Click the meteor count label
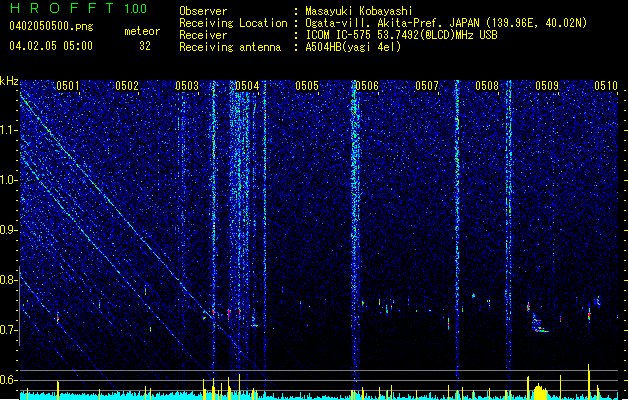 (142, 31)
